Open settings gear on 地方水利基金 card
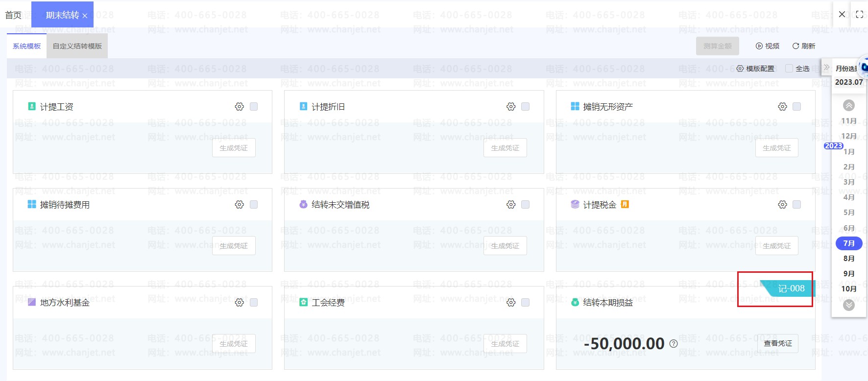 tap(239, 302)
